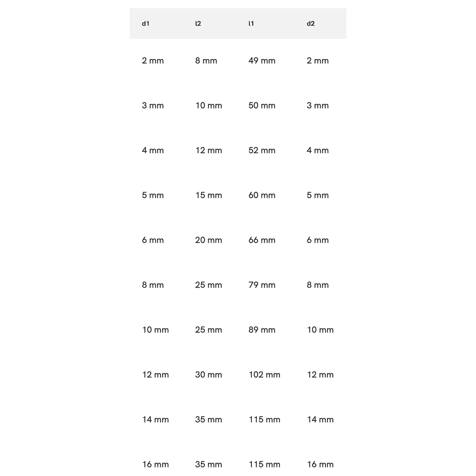The image size is (476, 476).
Task: Click the 60 mm l1 value
Action: 262,195
